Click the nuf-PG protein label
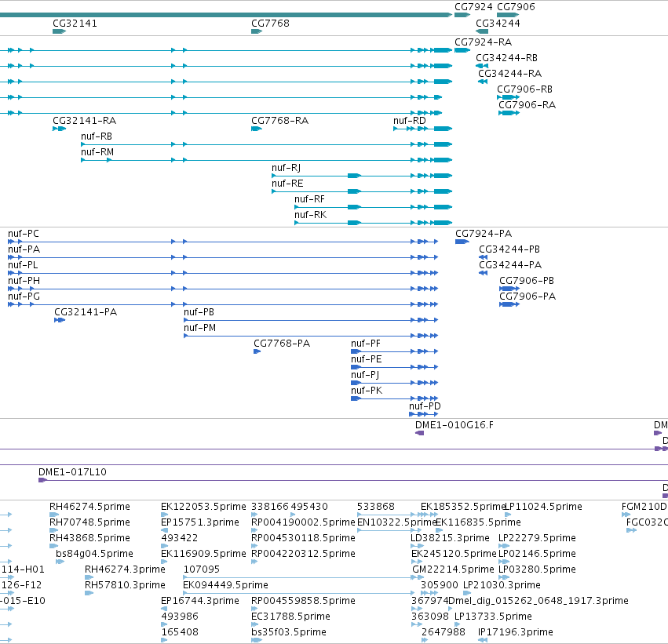Image resolution: width=668 pixels, height=644 pixels. click(24, 297)
